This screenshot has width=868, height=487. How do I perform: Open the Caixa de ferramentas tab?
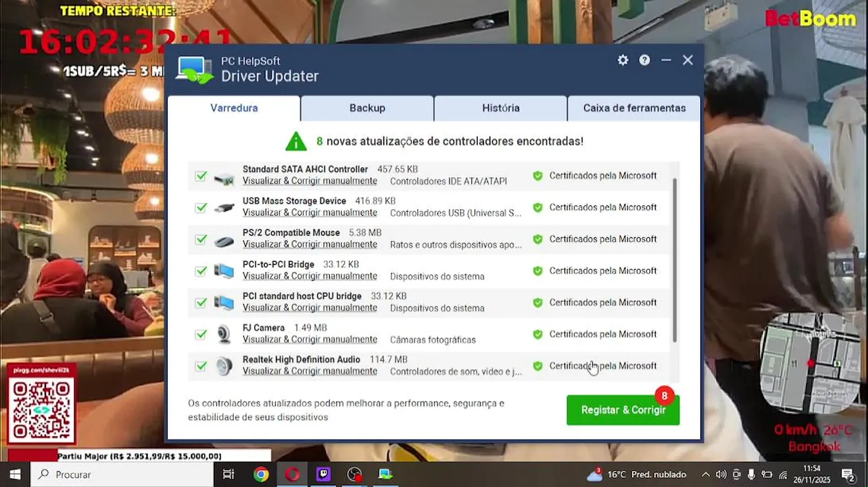coord(634,108)
